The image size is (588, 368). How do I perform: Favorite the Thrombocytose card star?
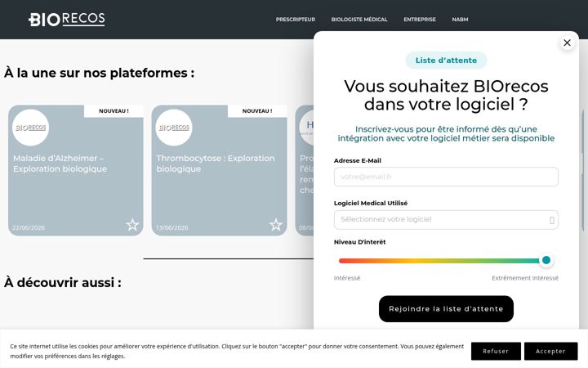pyautogui.click(x=276, y=225)
